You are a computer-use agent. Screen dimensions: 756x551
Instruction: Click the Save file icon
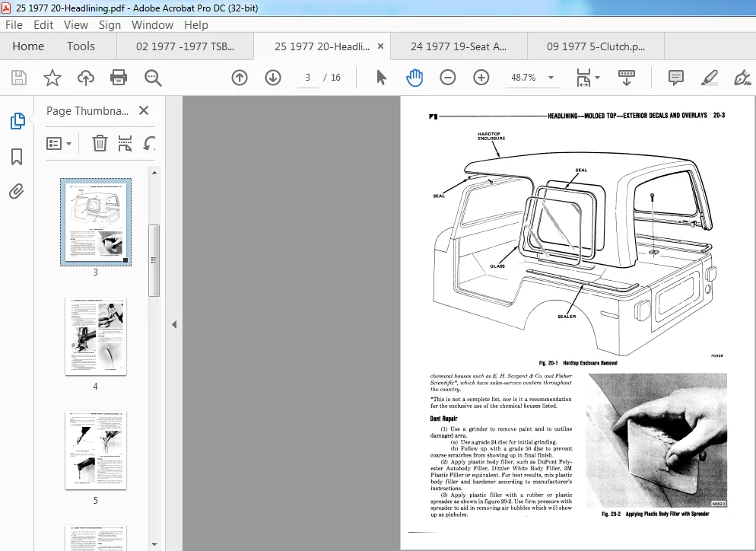(19, 78)
